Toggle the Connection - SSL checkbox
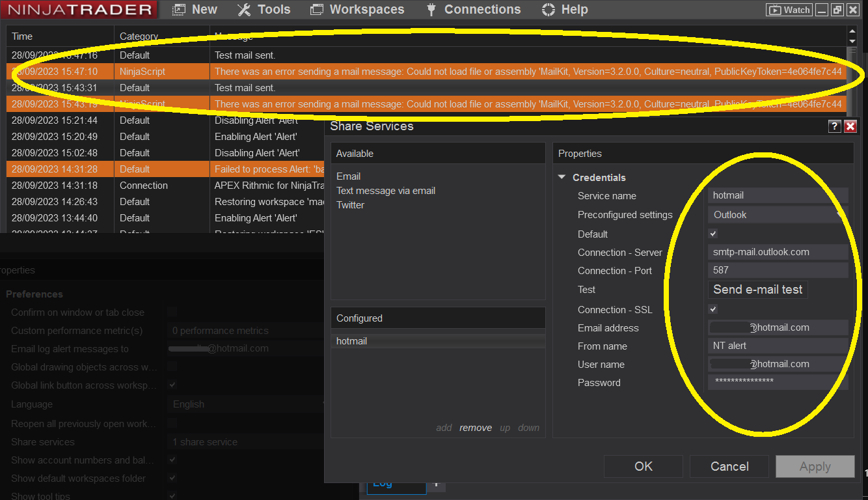Viewport: 868px width, 500px height. pyautogui.click(x=713, y=309)
